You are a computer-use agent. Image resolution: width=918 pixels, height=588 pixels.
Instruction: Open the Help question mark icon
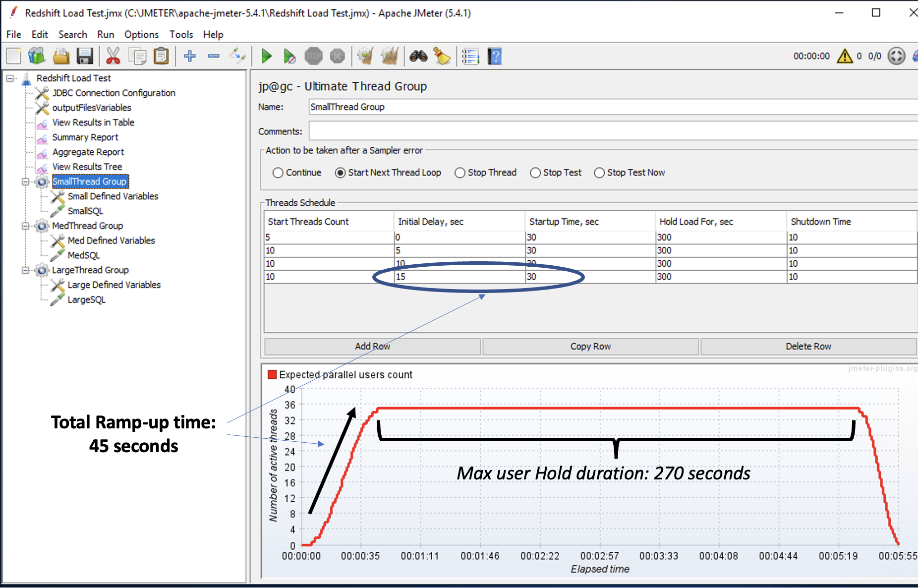pos(495,57)
